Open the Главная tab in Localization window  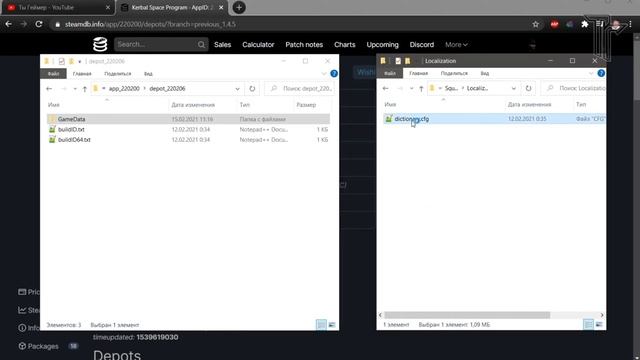point(418,73)
